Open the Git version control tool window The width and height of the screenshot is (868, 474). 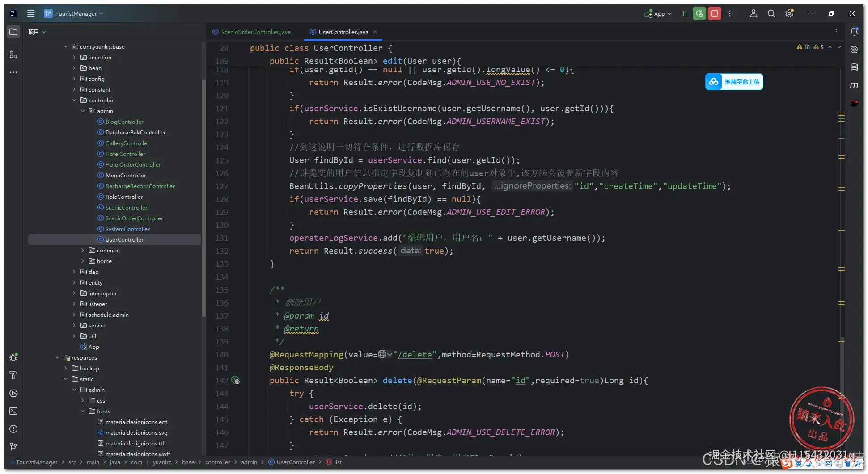point(13,447)
